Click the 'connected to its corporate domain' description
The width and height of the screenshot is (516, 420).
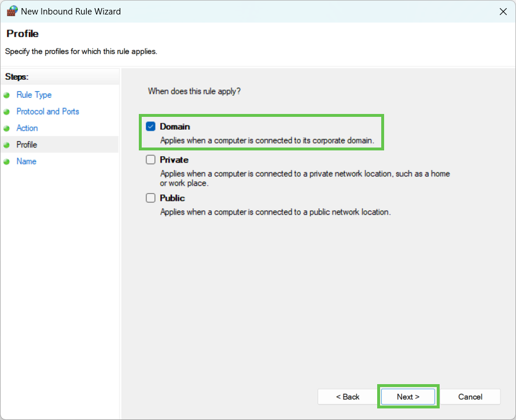267,141
